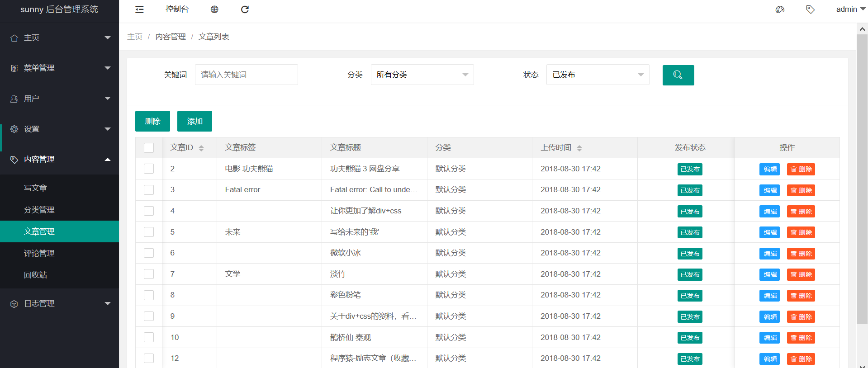Screen dimensions: 868x368
Task: Click 编辑 for article 功夫熊猫 3 网盘分享
Action: [x=769, y=169]
